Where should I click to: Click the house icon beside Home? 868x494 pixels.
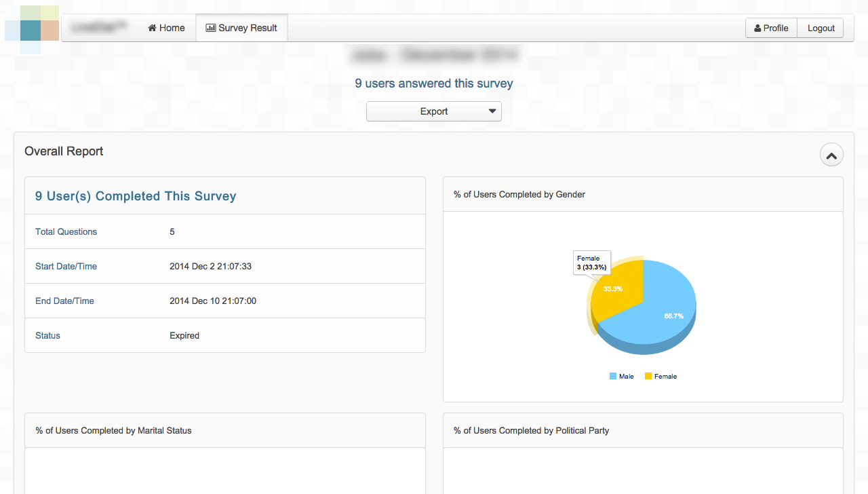tap(153, 28)
